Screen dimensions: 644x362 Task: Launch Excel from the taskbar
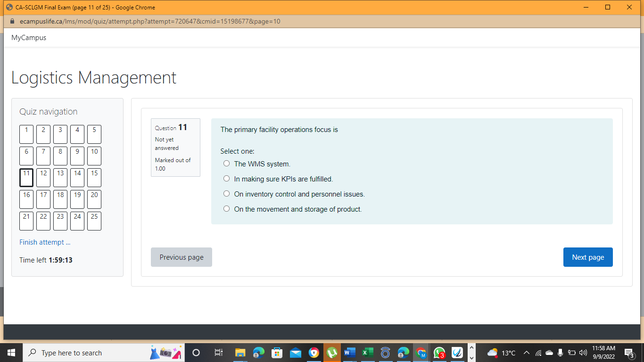(x=368, y=352)
